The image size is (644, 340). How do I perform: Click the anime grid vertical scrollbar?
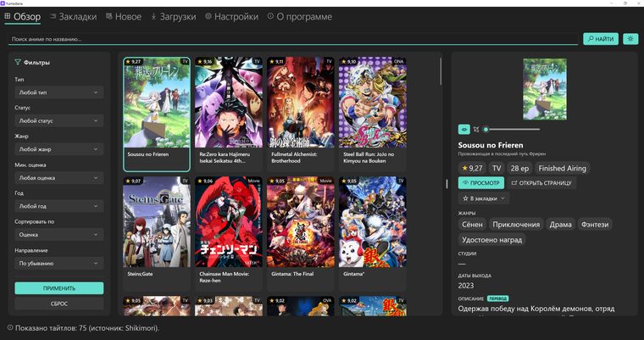[x=441, y=71]
